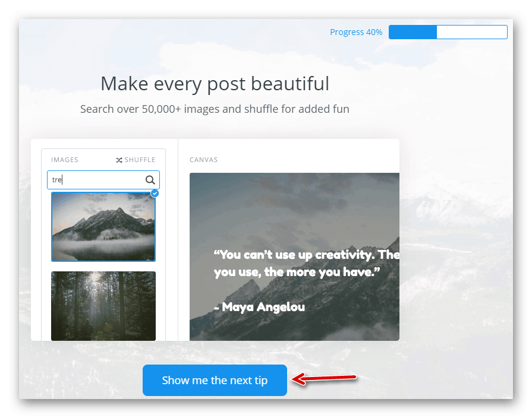Click the SHUFFLE label text
This screenshot has height=418, width=532.
[140, 160]
